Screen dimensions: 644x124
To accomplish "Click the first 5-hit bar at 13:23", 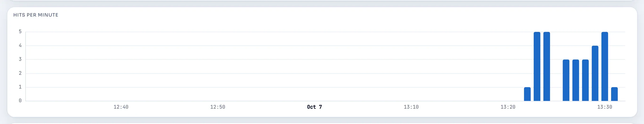I will (x=537, y=66).
